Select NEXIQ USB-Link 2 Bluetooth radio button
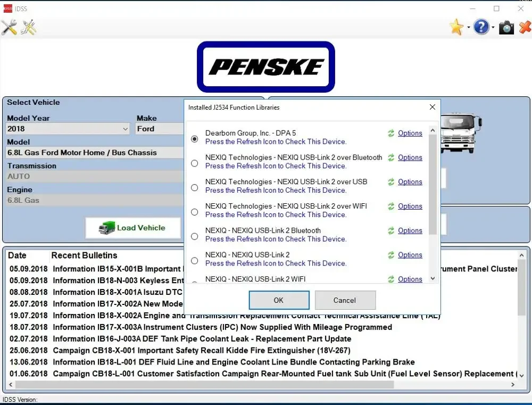Image resolution: width=532 pixels, height=405 pixels. 194,236
